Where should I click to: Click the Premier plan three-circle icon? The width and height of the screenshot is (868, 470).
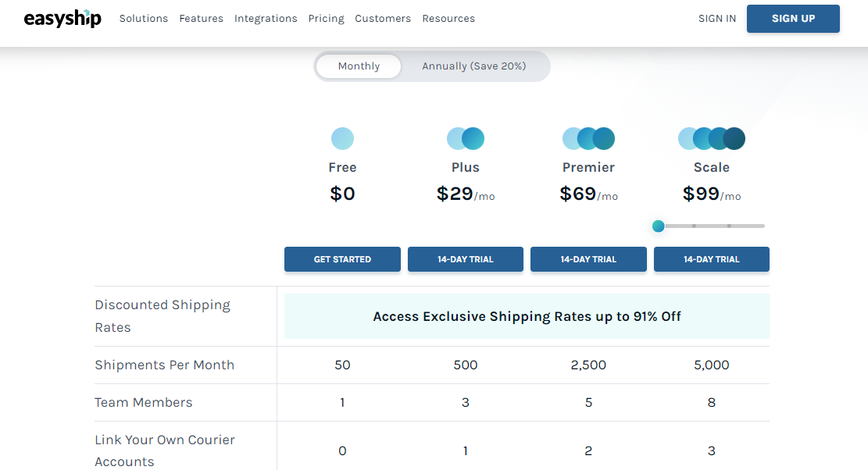point(588,138)
